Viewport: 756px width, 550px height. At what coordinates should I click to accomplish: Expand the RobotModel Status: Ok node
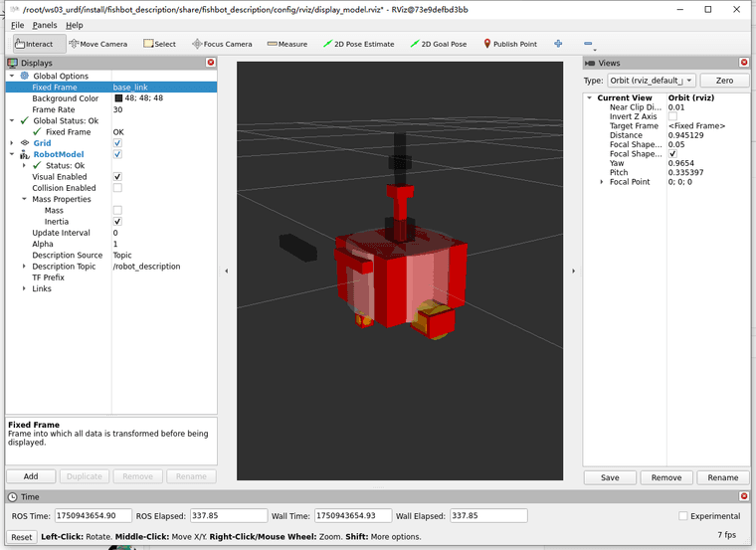24,165
